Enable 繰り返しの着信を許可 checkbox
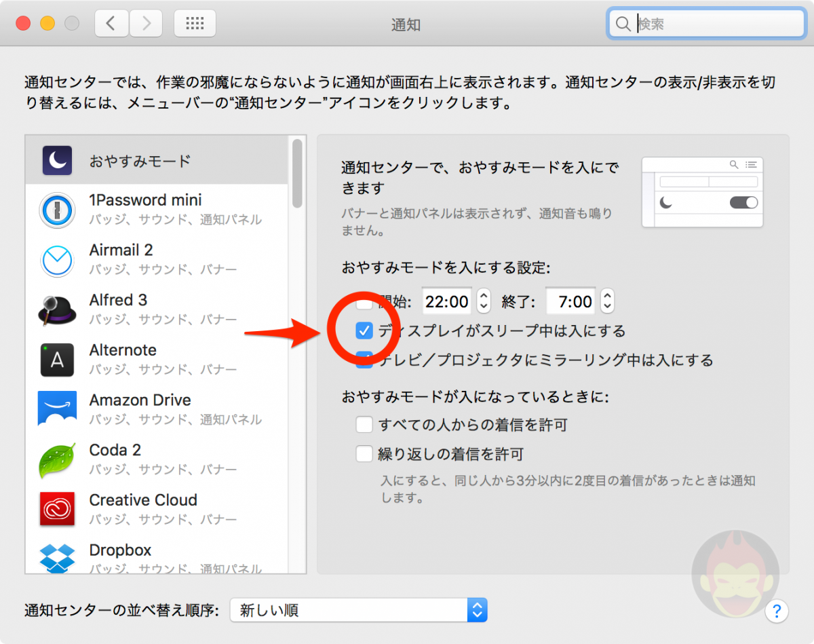 point(364,453)
